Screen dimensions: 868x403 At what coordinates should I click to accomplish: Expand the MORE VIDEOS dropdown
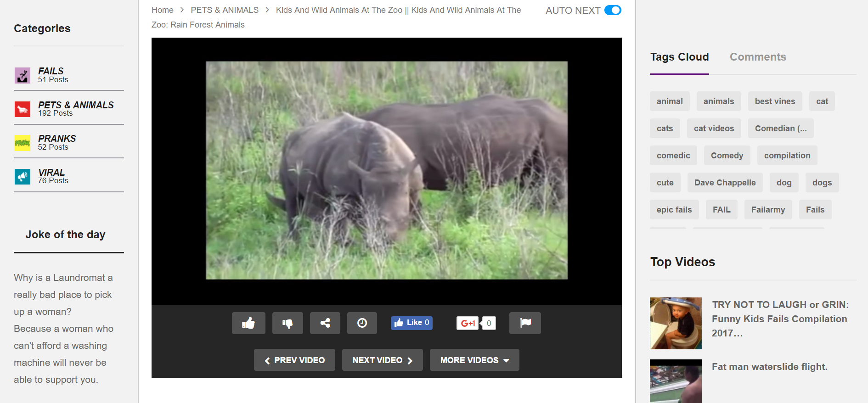click(x=474, y=360)
